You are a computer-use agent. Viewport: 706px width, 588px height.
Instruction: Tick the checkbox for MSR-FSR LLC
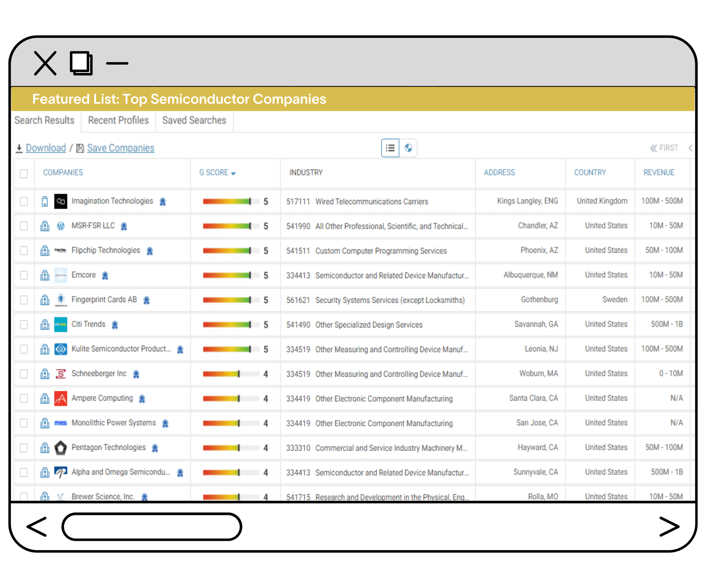click(24, 226)
